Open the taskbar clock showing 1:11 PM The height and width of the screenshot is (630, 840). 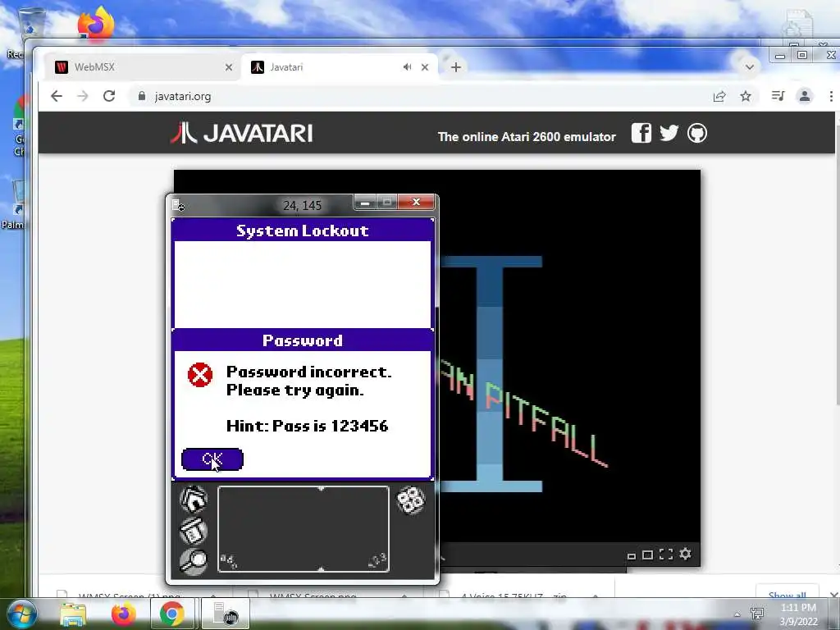click(798, 614)
